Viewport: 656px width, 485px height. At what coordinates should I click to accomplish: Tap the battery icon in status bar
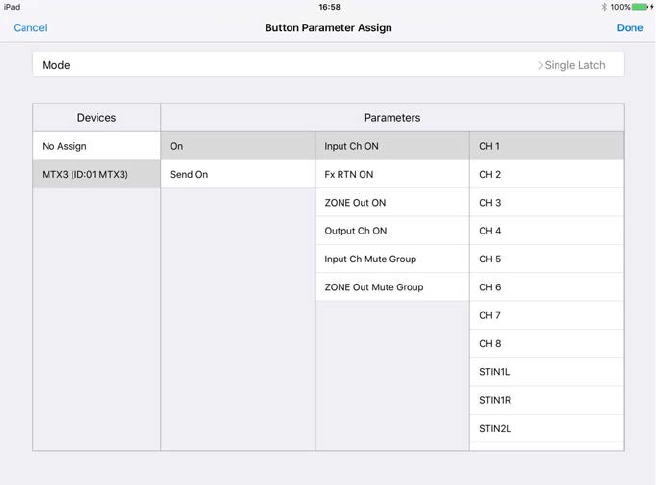[640, 7]
